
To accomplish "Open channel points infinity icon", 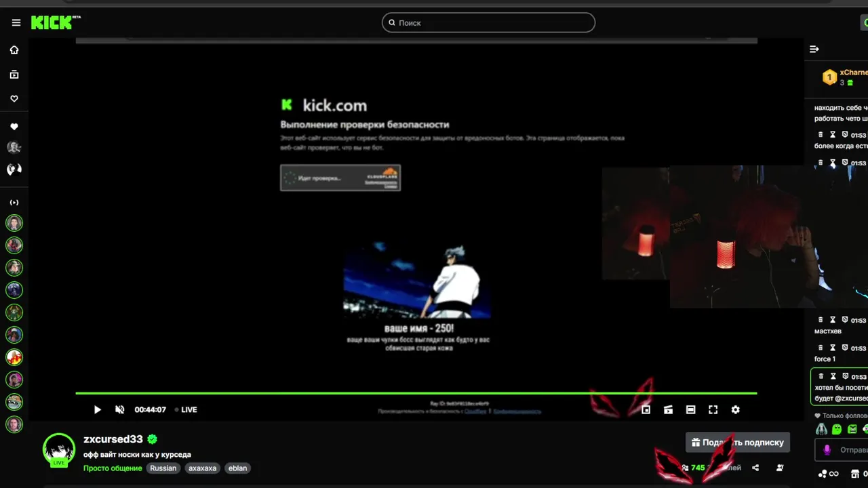I will (x=834, y=474).
